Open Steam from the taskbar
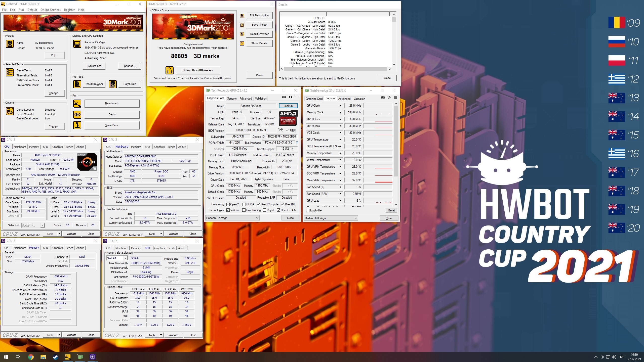 [55, 357]
